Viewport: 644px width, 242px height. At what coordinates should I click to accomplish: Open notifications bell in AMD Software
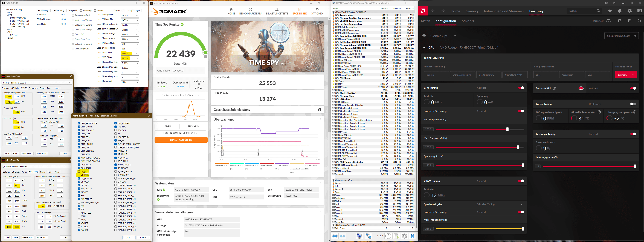(620, 11)
